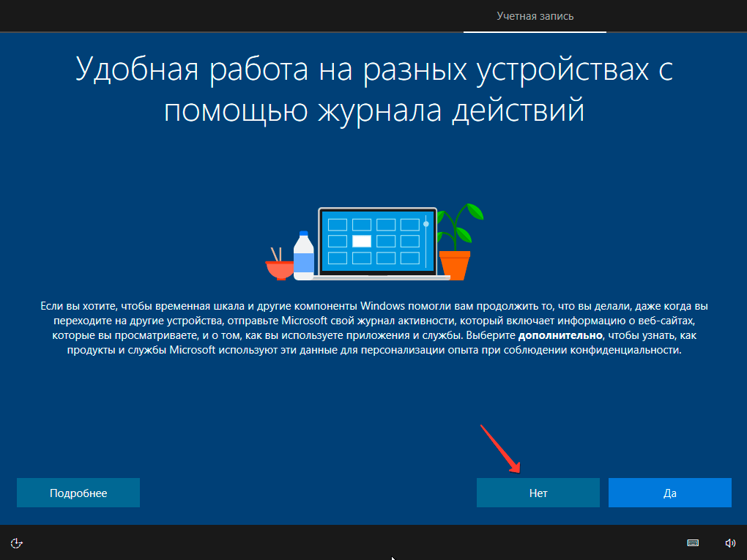Click the bold word дополнительно
The width and height of the screenshot is (747, 560).
click(560, 335)
